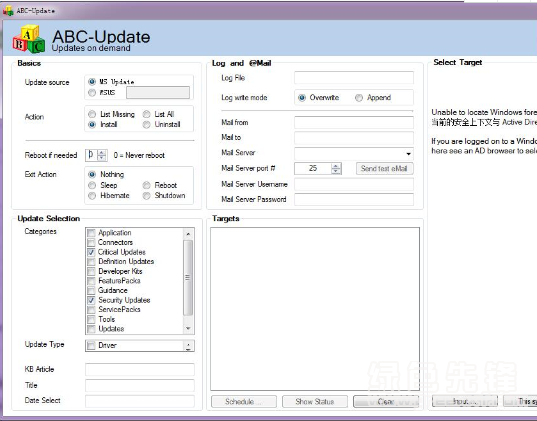Click Categories list scroll up arrow
Screen dimensions: 537x421
pyautogui.click(x=188, y=234)
